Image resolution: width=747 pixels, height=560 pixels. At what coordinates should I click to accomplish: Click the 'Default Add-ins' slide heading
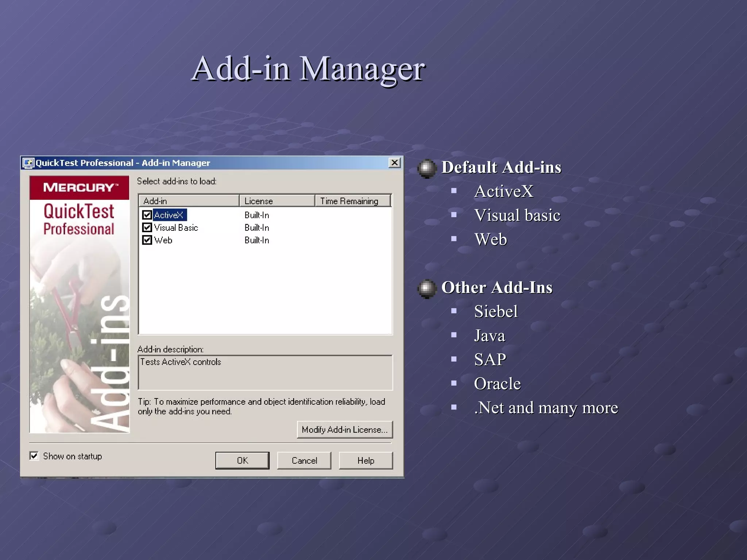pos(501,167)
